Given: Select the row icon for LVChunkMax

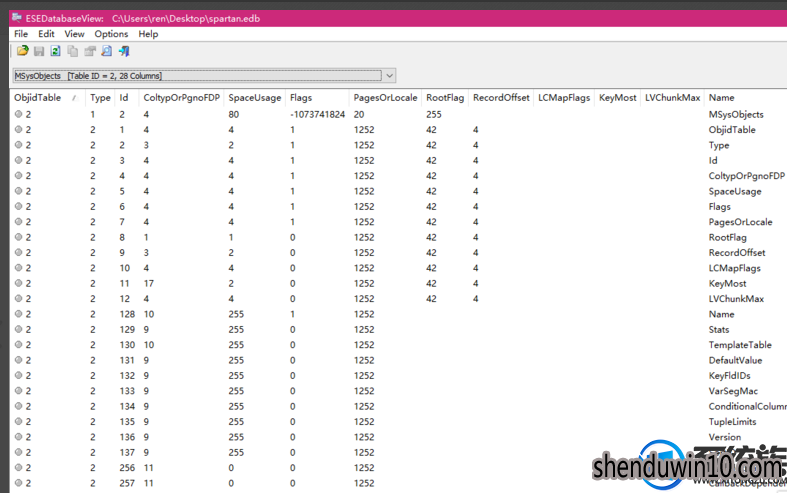Looking at the screenshot, I should pyautogui.click(x=19, y=298).
